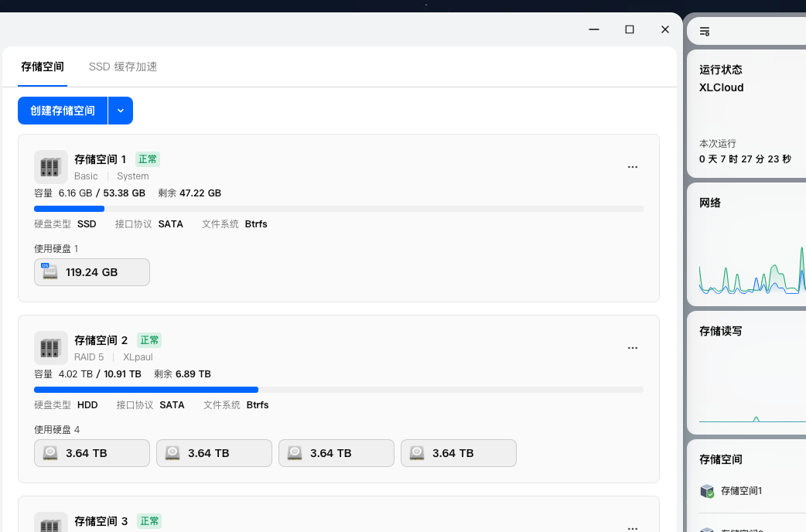The image size is (806, 532).
Task: Click the 使用硬盘 4 label
Action: point(57,430)
